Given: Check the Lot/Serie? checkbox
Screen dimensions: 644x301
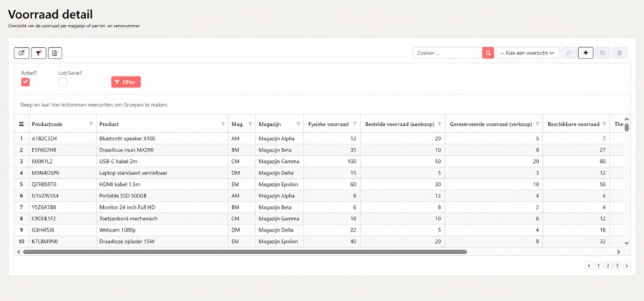Looking at the screenshot, I should [x=63, y=82].
